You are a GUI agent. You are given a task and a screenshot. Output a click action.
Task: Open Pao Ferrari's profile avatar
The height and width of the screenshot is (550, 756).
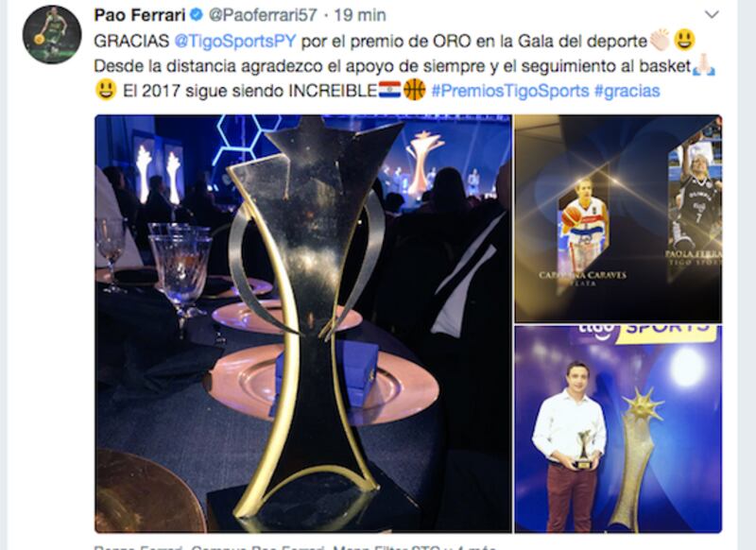(52, 34)
